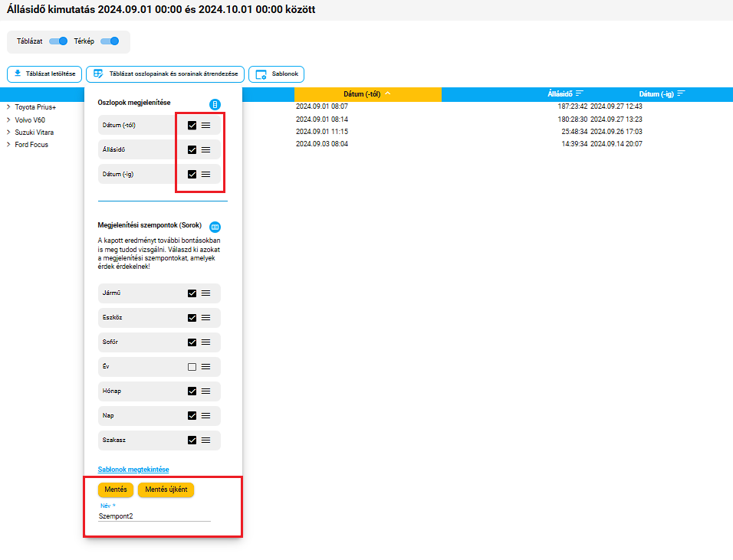The image size is (733, 560).
Task: Toggle the Táblázat switch
Action: (58, 41)
